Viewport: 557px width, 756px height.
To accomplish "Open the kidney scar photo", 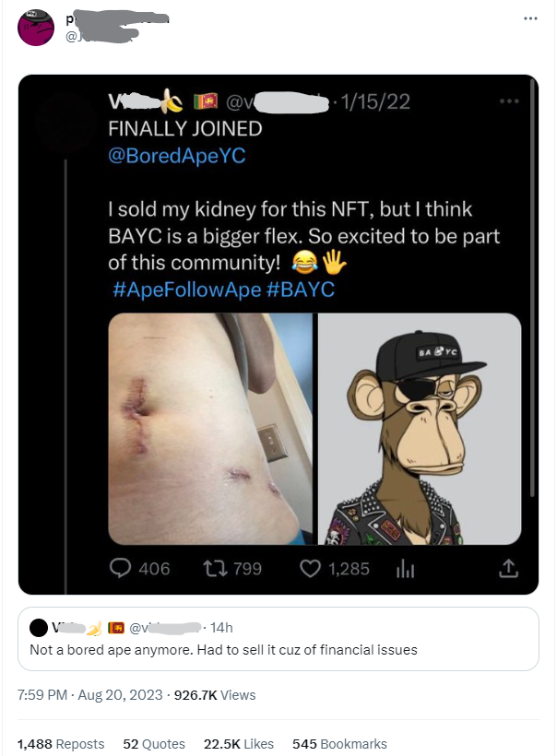I will [210, 429].
